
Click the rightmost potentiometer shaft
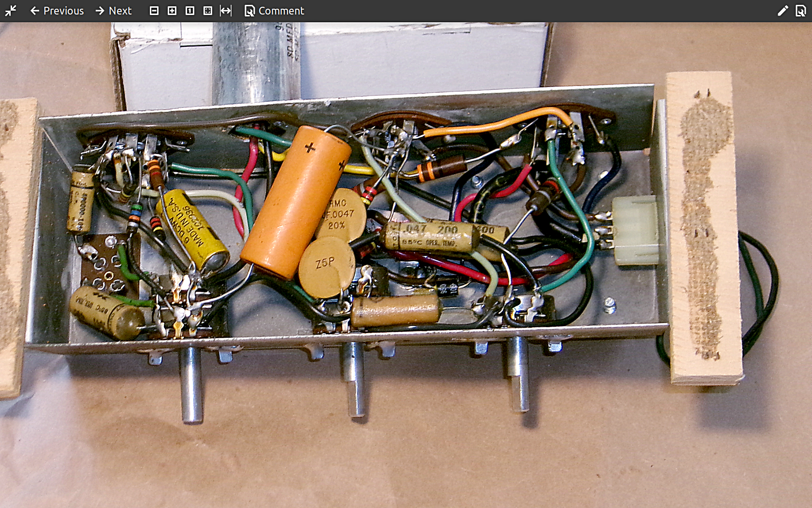518,374
